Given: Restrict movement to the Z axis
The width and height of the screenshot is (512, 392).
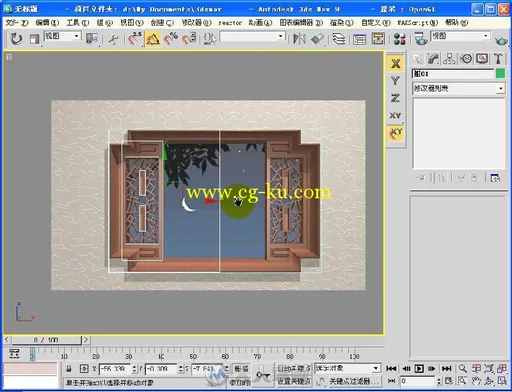Looking at the screenshot, I should 395,98.
